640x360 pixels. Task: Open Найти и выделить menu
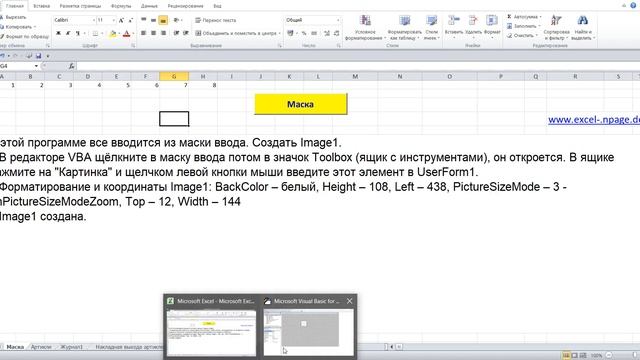pos(582,27)
